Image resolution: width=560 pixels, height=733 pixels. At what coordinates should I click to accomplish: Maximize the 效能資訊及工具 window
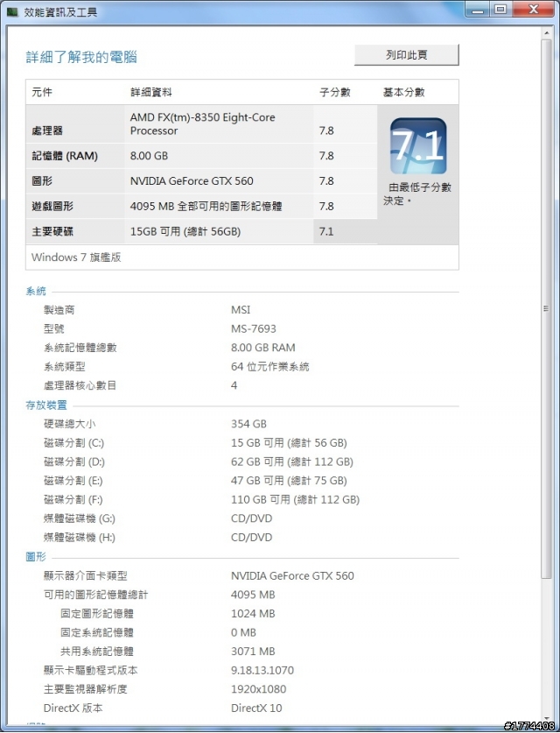tap(500, 10)
